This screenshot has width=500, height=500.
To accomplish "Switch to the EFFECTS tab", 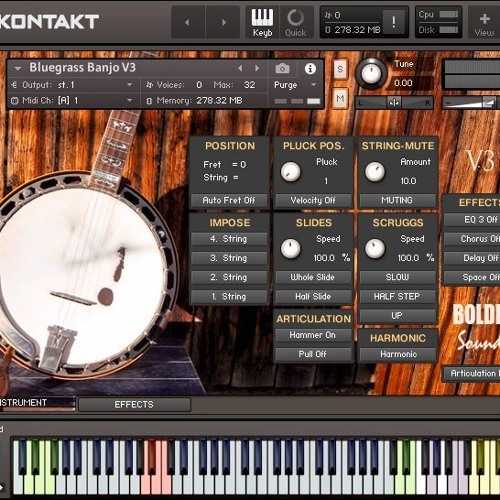I will [134, 404].
